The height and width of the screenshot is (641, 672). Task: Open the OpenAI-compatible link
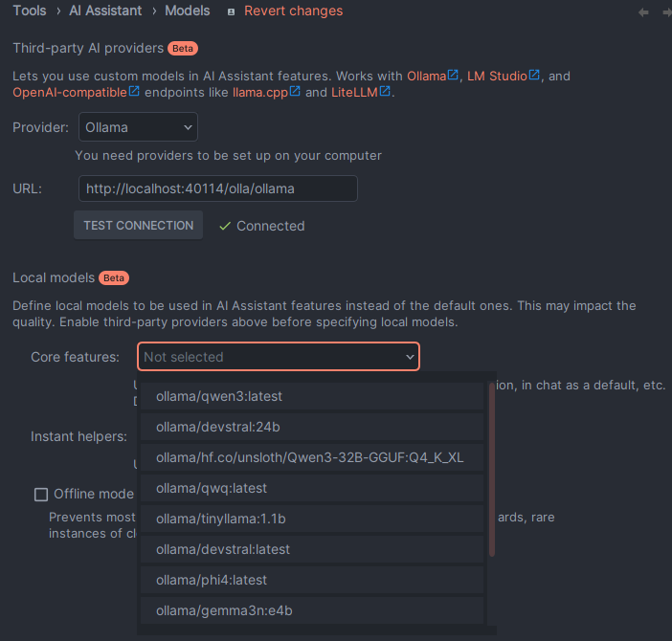pos(70,93)
